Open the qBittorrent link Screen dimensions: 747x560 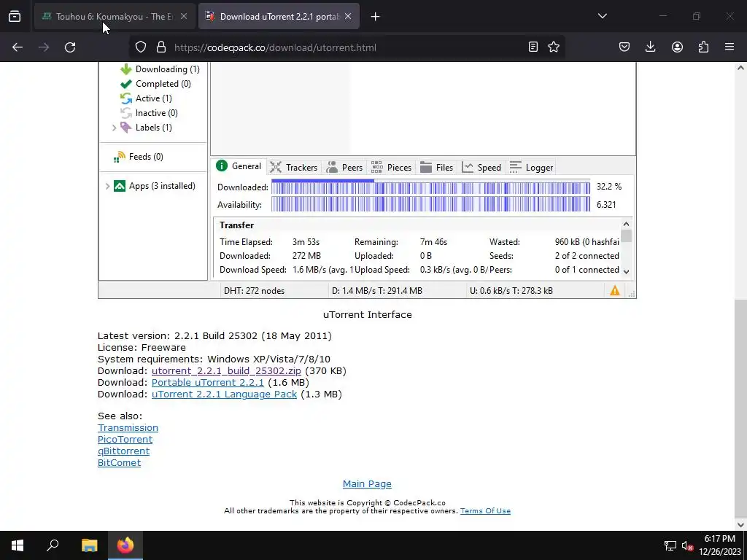point(124,451)
